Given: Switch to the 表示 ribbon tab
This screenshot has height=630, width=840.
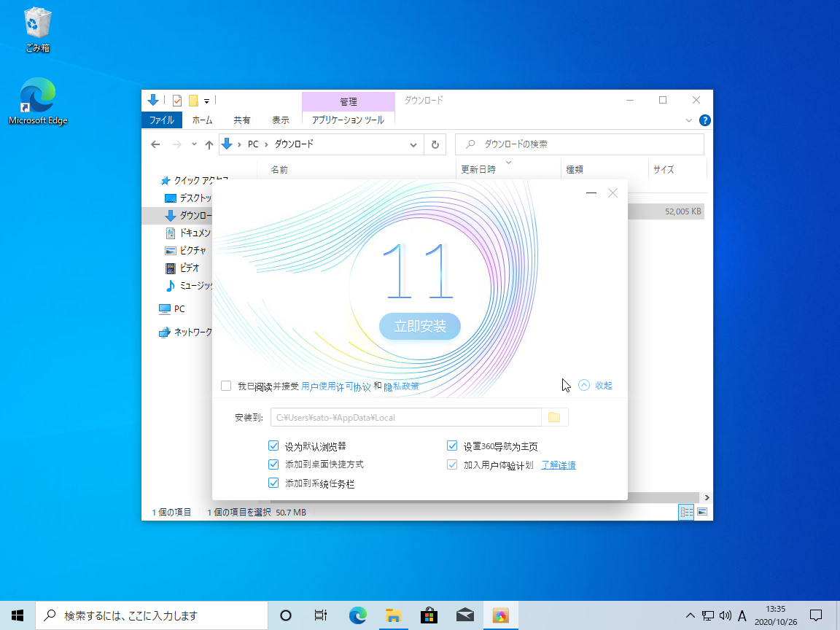Looking at the screenshot, I should coord(280,120).
